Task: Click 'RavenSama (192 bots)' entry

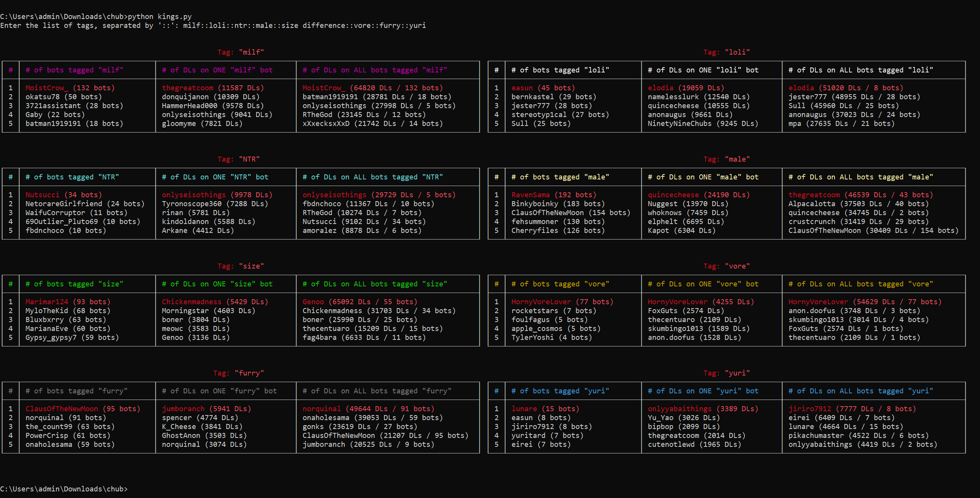Action: click(554, 195)
